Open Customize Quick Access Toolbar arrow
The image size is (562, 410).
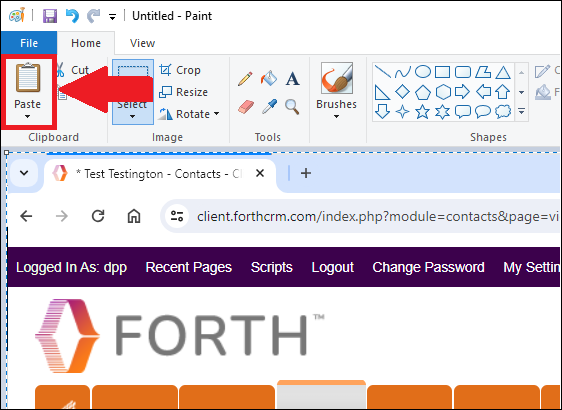click(x=113, y=16)
